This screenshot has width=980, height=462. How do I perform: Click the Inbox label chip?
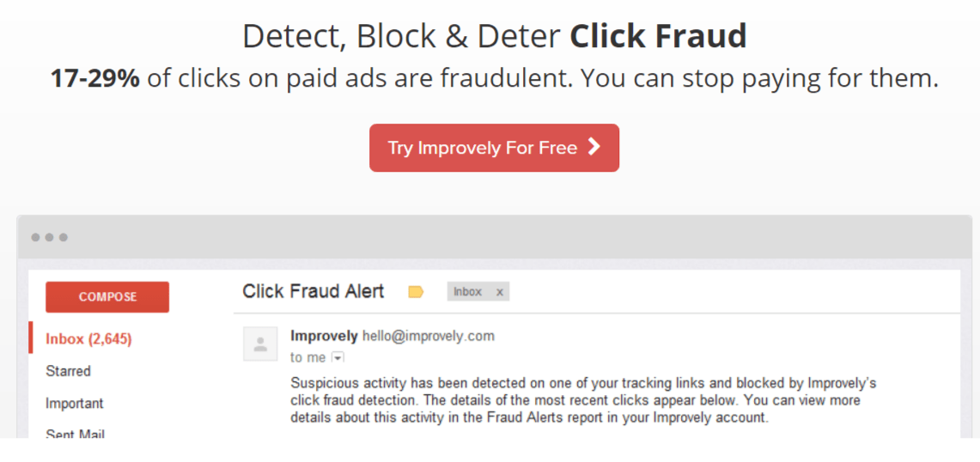(468, 292)
